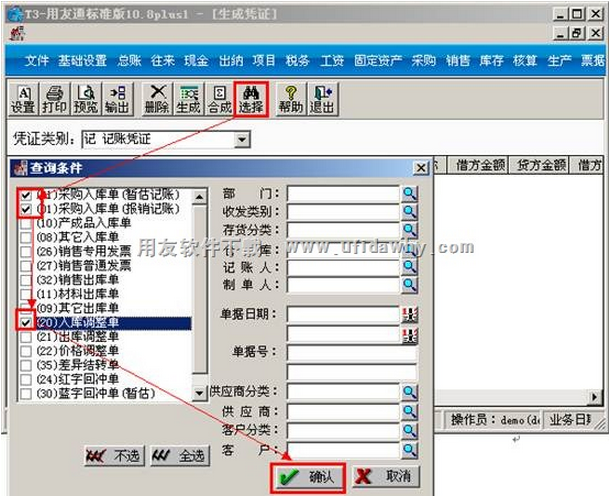The height and width of the screenshot is (497, 609).
Task: Click the magnifier icon beside 部门 field
Action: coord(409,194)
